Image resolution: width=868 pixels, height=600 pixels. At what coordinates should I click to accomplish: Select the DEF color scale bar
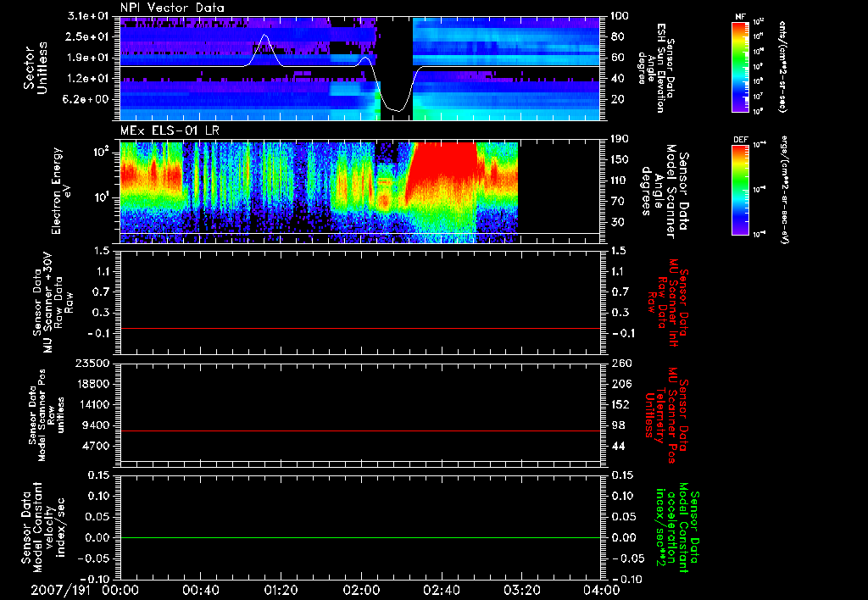coord(740,190)
